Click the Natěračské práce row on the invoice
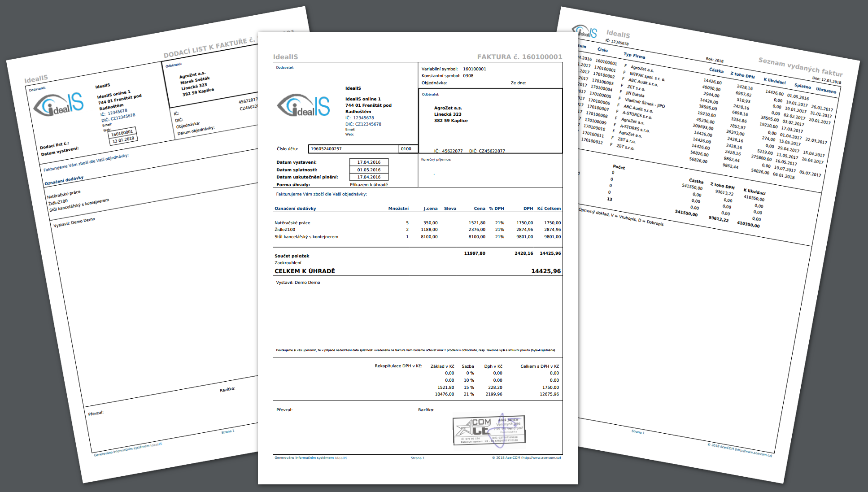 coord(292,223)
